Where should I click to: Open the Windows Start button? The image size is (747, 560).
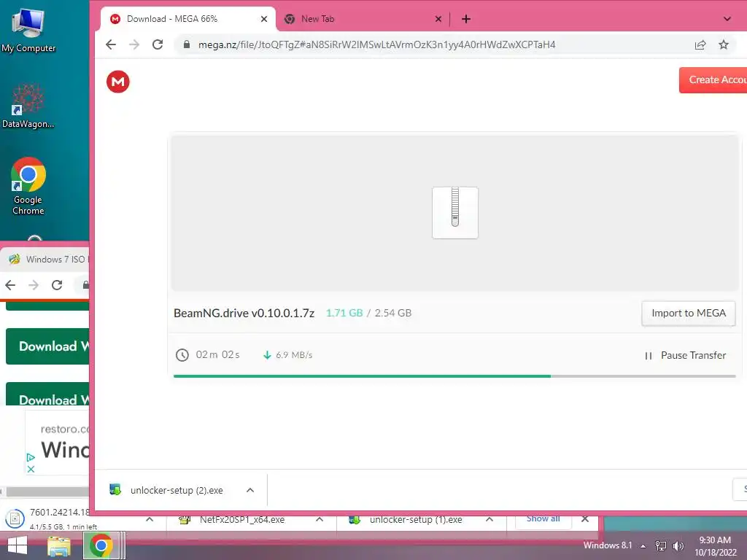pyautogui.click(x=18, y=545)
